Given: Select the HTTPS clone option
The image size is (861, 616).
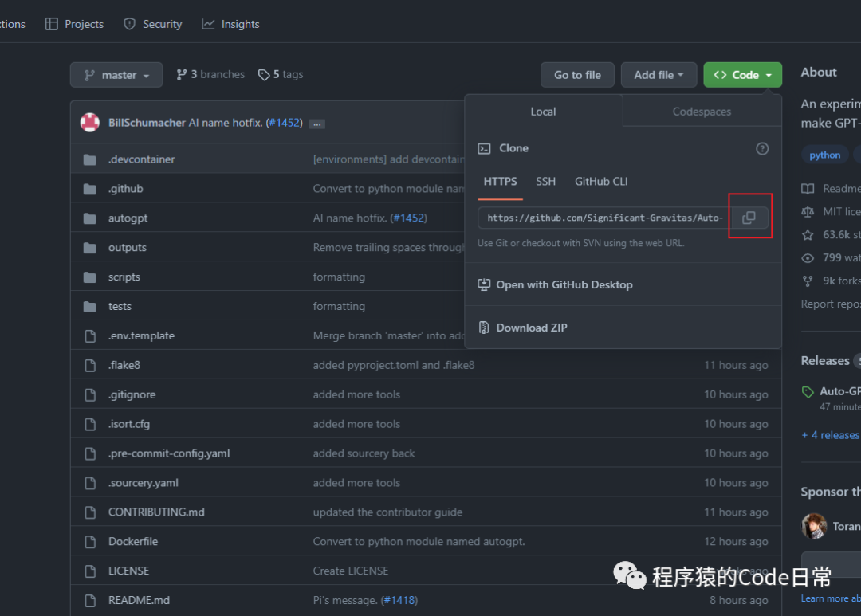Looking at the screenshot, I should (x=500, y=182).
